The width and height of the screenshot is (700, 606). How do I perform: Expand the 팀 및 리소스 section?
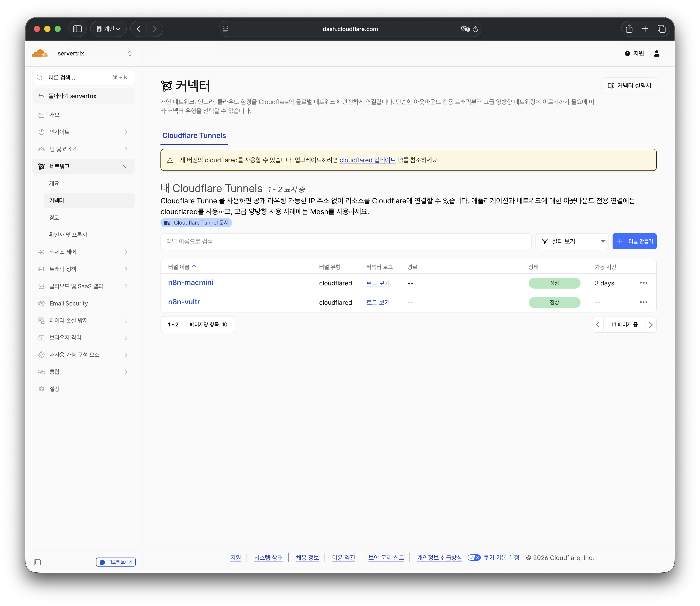point(83,149)
